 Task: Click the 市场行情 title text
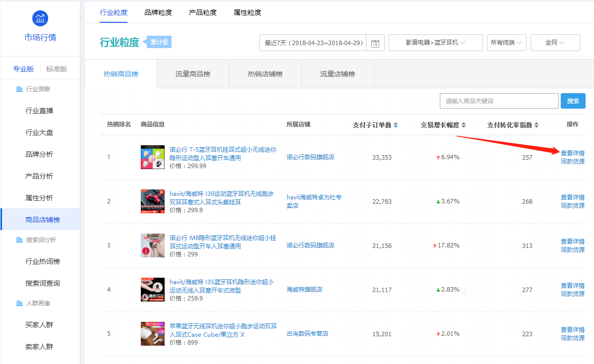(40, 38)
